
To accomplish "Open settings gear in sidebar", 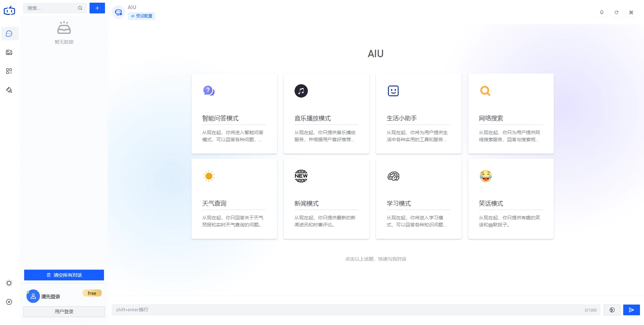I will pyautogui.click(x=9, y=302).
